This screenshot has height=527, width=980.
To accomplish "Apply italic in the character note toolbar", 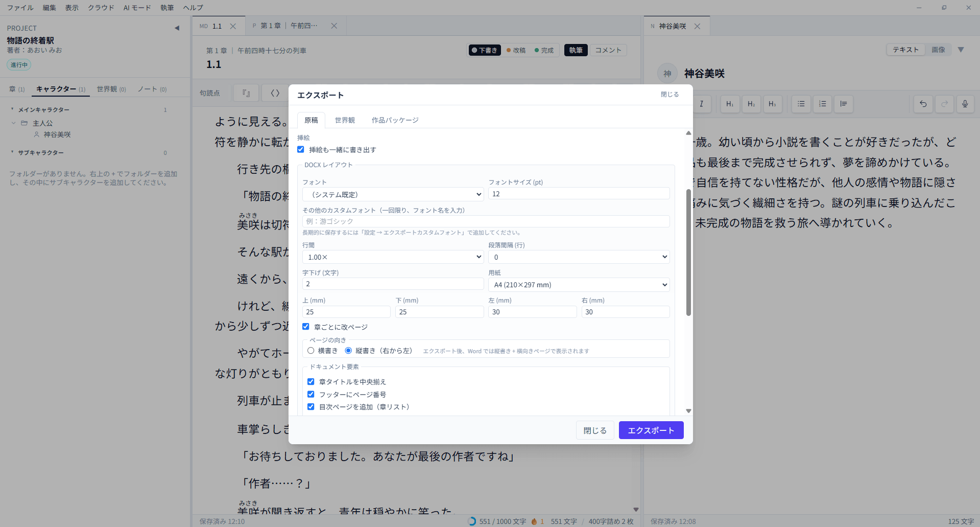I will pos(702,104).
